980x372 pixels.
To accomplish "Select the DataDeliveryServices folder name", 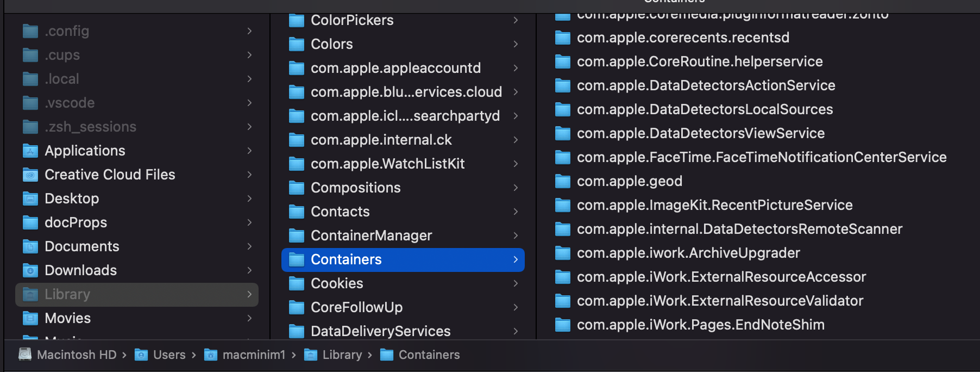I will click(x=380, y=331).
